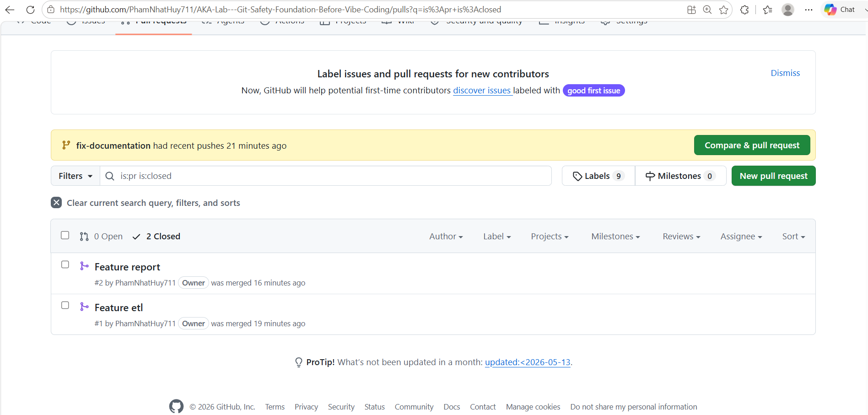Check the Feature report checkbox
This screenshot has width=868, height=415.
(x=65, y=264)
